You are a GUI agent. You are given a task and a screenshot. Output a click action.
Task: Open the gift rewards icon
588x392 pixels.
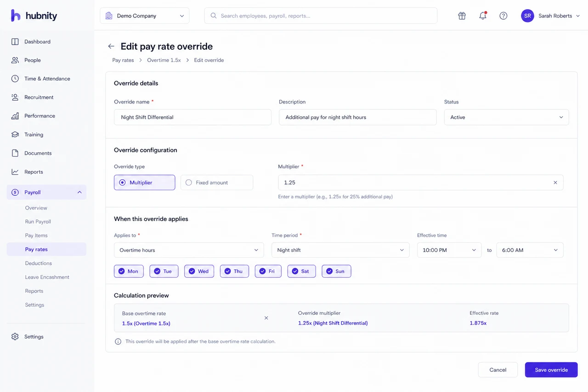462,16
